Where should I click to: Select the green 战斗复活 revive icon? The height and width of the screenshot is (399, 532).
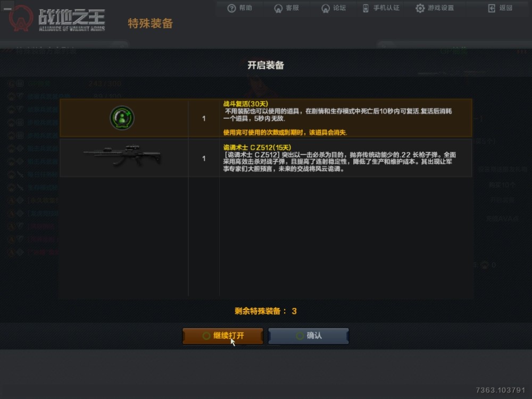[x=122, y=118]
